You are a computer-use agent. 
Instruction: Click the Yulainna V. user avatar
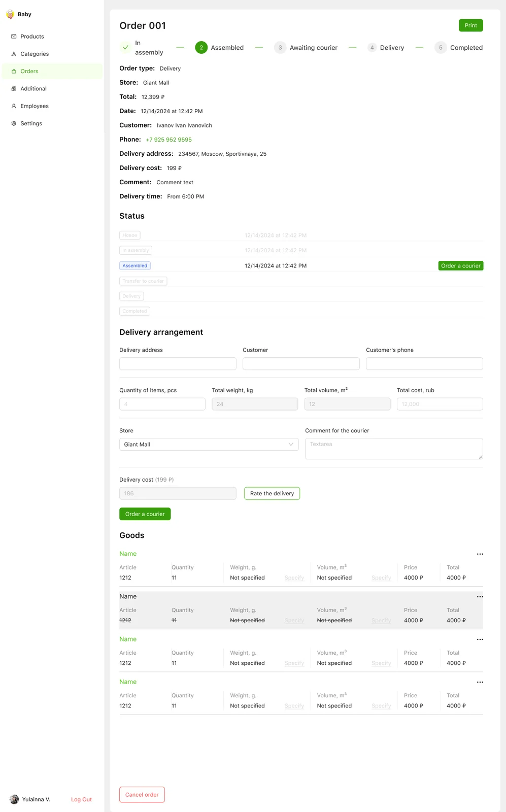(x=14, y=799)
